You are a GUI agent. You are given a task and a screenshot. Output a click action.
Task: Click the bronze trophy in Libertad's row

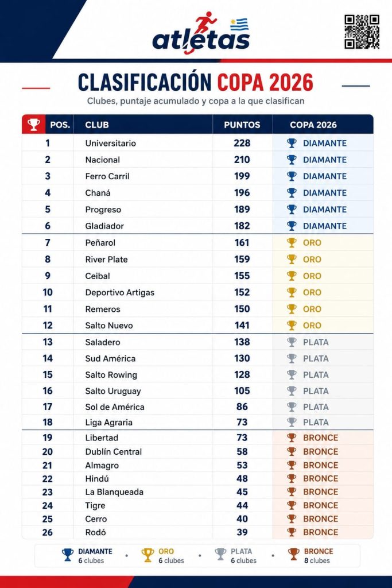pyautogui.click(x=292, y=438)
